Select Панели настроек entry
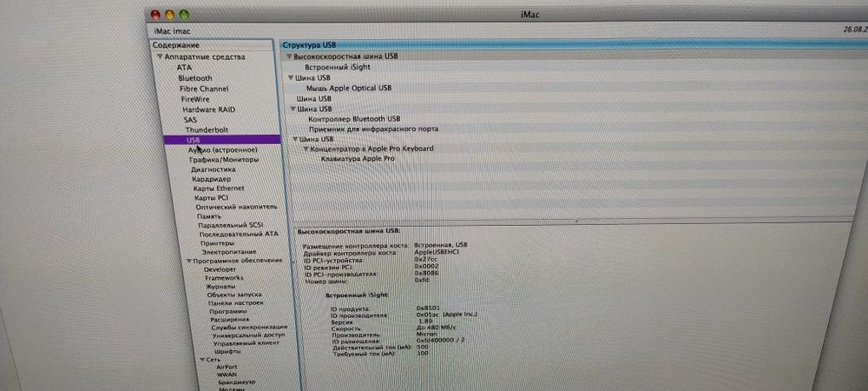 click(235, 303)
